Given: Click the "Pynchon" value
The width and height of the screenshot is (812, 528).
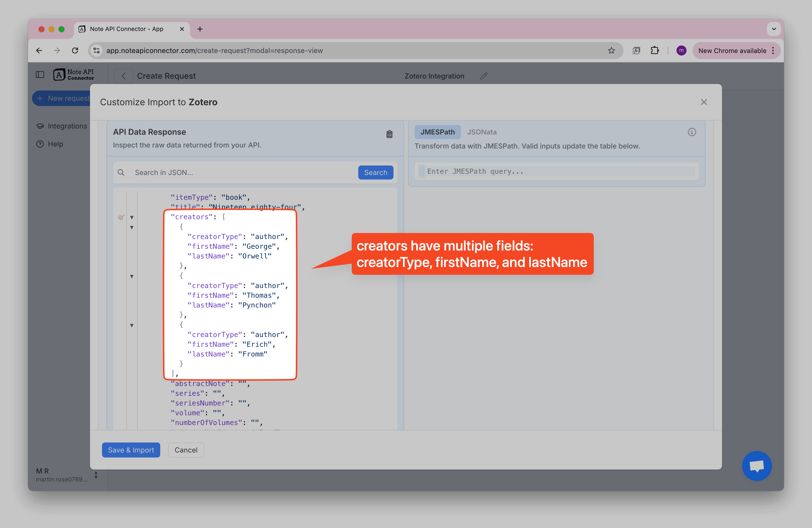Looking at the screenshot, I should pos(257,305).
